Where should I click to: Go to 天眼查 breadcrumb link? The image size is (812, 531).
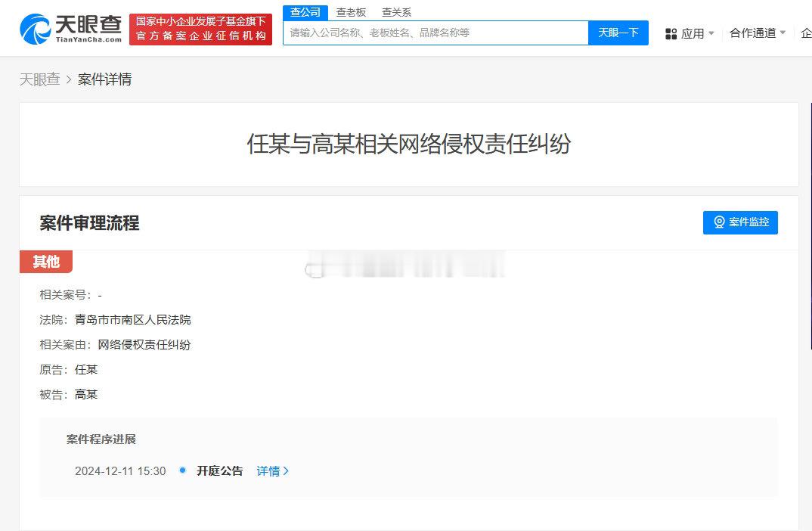pyautogui.click(x=40, y=79)
